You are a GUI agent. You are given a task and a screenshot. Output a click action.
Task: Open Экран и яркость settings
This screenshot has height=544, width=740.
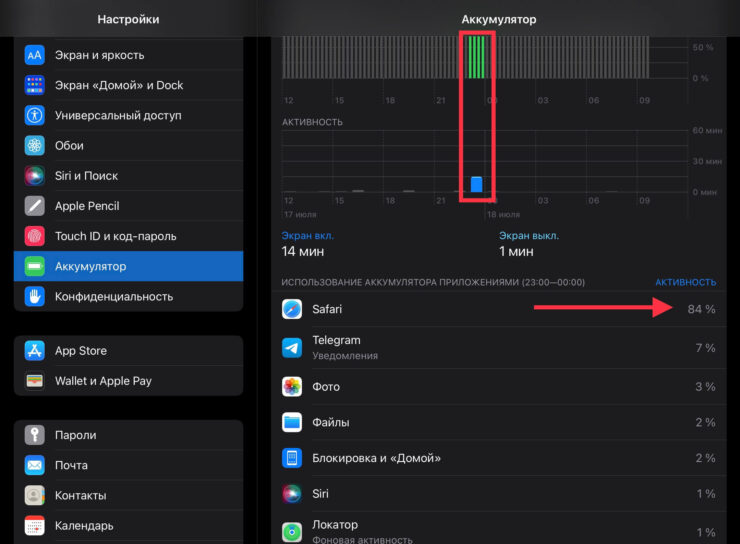[128, 55]
